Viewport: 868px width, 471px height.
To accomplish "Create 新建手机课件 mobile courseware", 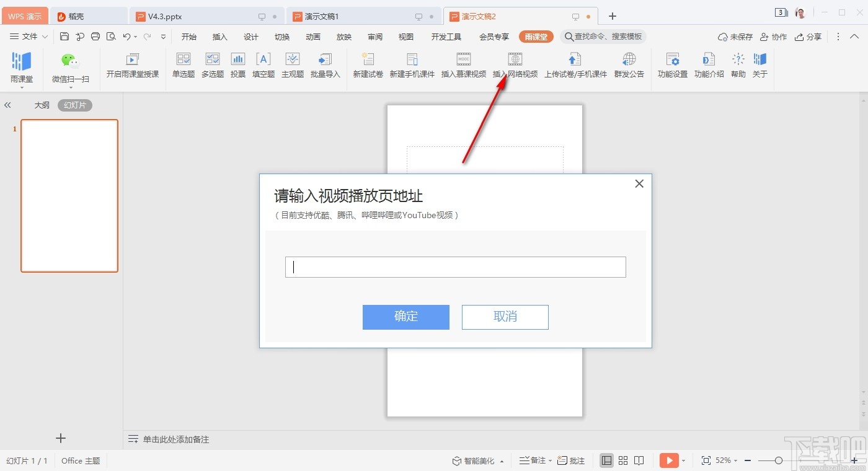I will point(412,66).
